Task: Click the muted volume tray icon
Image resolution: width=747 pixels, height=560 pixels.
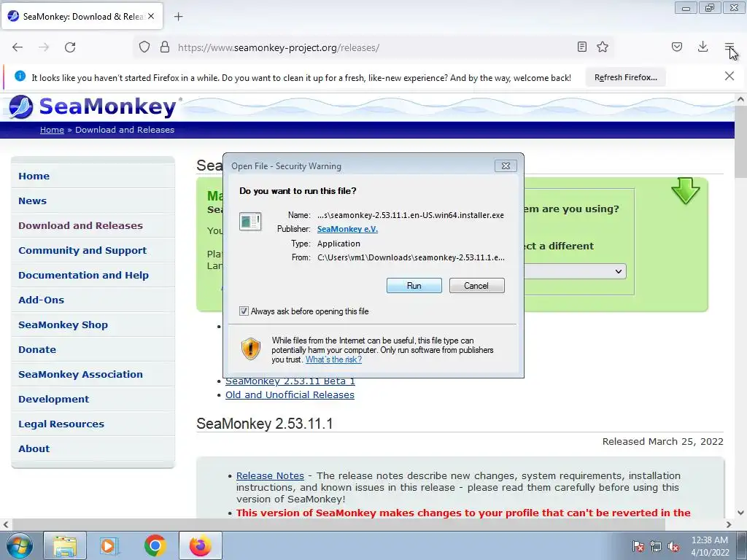Action: point(673,546)
